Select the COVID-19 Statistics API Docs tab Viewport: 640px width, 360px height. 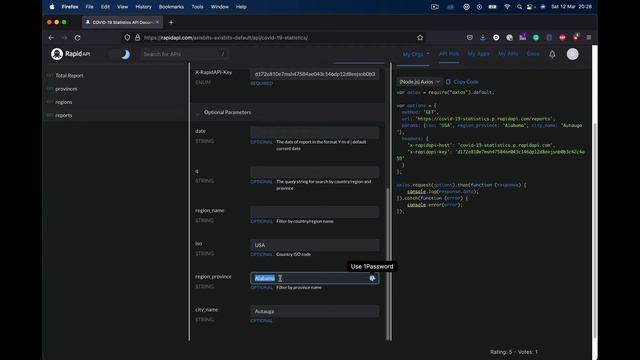coord(122,22)
